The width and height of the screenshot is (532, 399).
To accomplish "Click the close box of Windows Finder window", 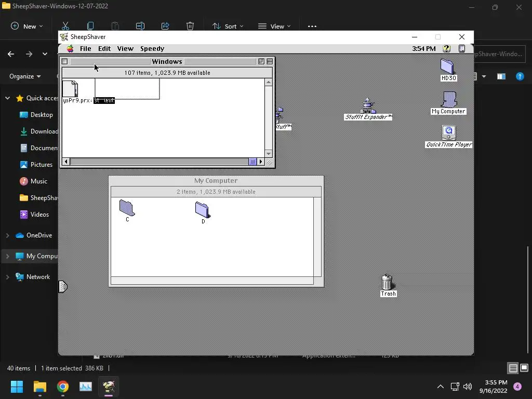I will coord(64,61).
